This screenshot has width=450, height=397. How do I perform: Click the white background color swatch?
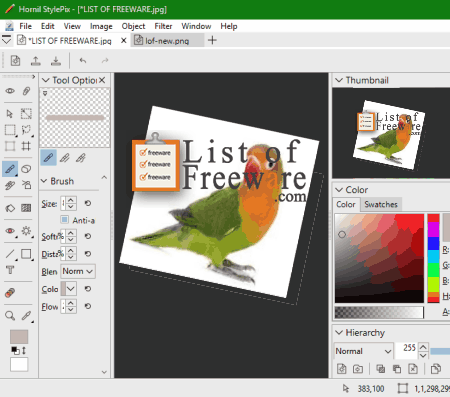coord(19,364)
